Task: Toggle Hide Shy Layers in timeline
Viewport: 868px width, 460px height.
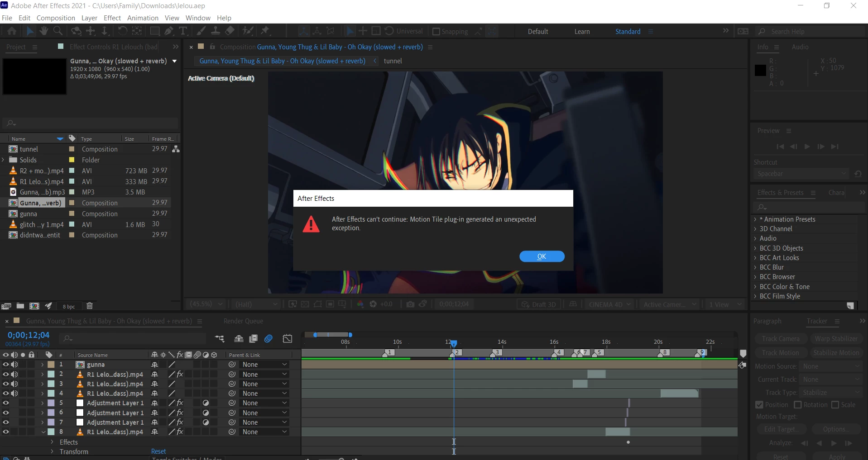Action: click(239, 338)
